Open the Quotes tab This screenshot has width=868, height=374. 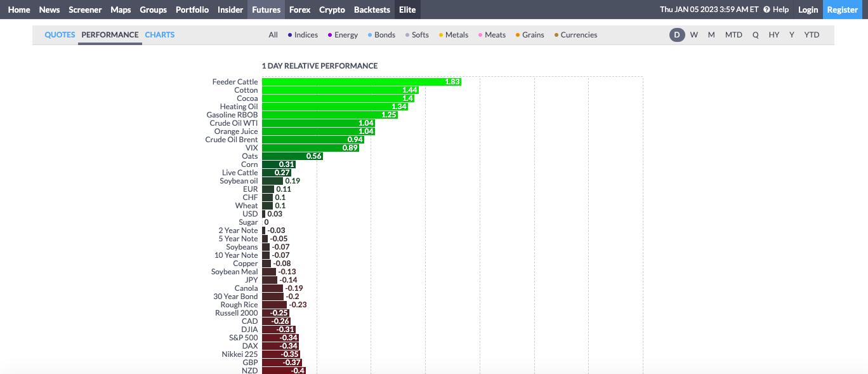coord(60,35)
